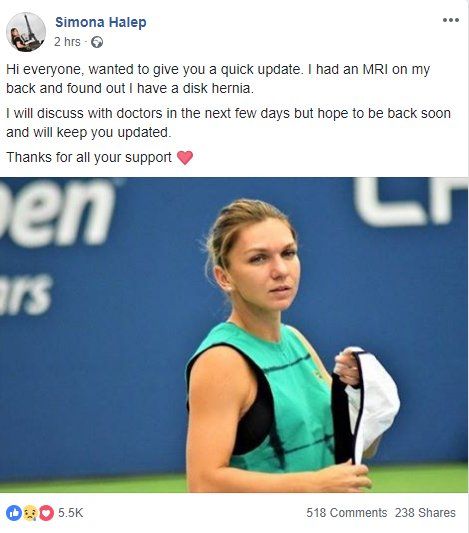Click the red heart Love reaction icon

pos(46,513)
